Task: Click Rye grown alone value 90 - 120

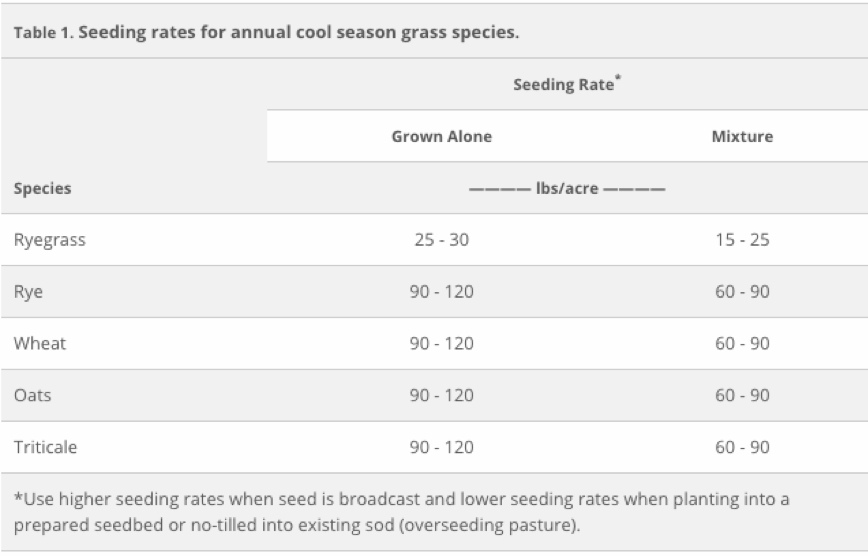Action: 442,292
